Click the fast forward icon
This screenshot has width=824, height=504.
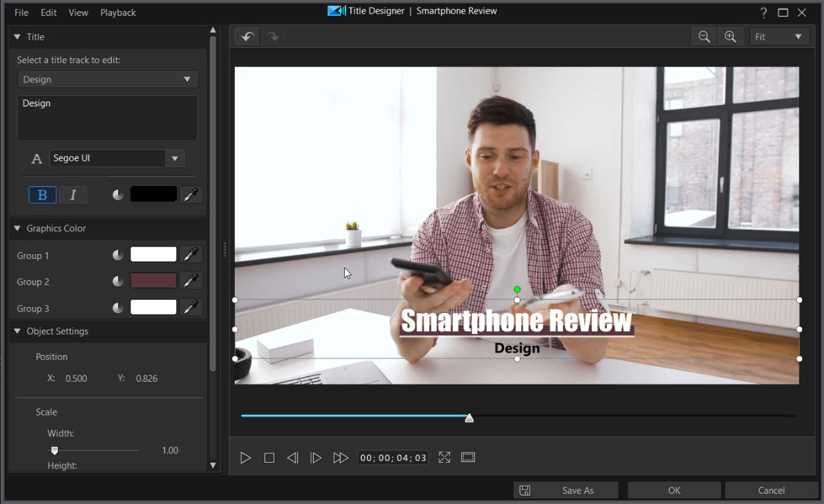[340, 458]
